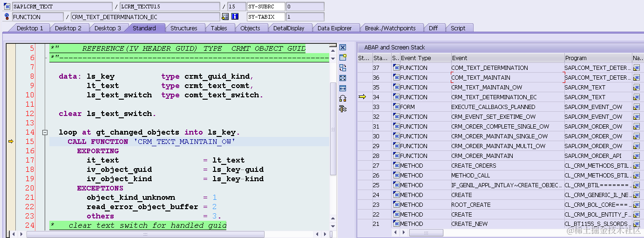Click navigation icon in row 37 COM_TEXT_DETERMINATION

point(637,68)
